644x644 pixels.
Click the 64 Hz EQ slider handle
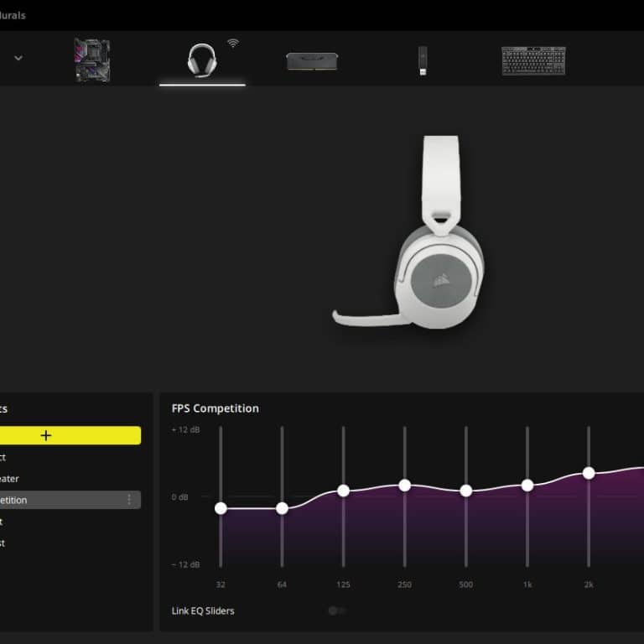click(282, 508)
